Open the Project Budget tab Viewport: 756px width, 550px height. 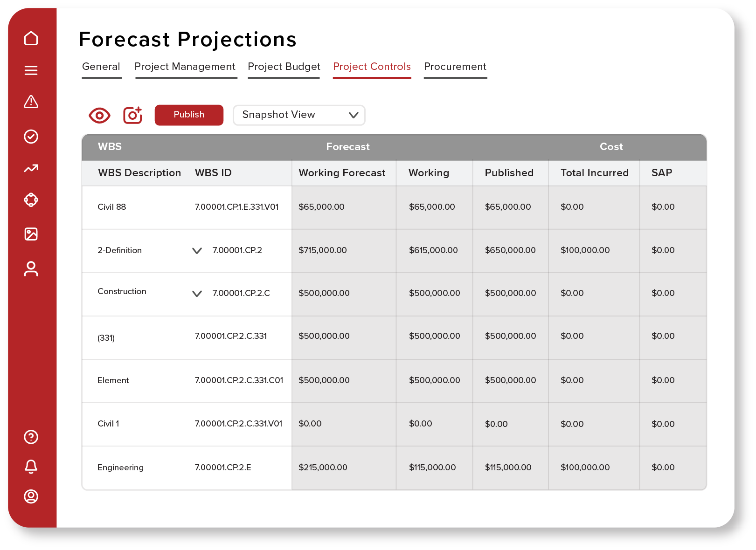[x=284, y=67]
